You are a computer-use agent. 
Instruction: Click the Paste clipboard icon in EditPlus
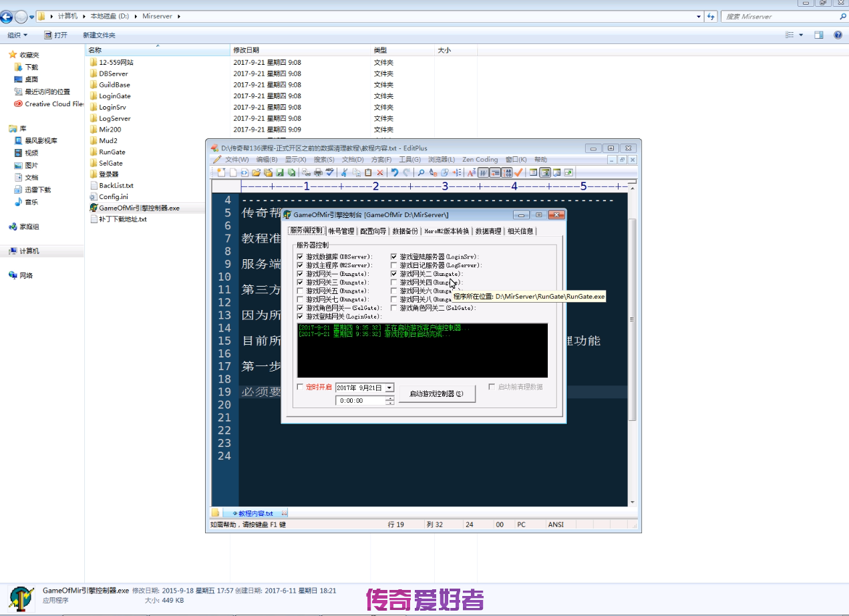(368, 172)
